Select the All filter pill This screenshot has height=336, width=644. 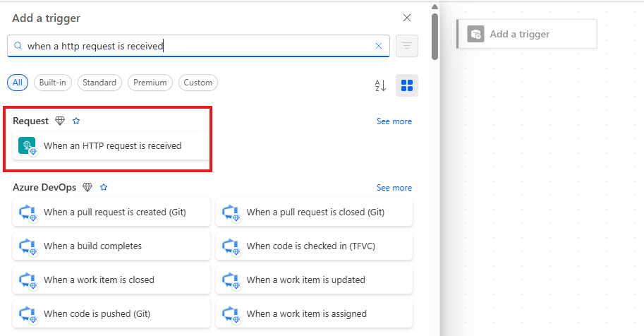pos(18,83)
